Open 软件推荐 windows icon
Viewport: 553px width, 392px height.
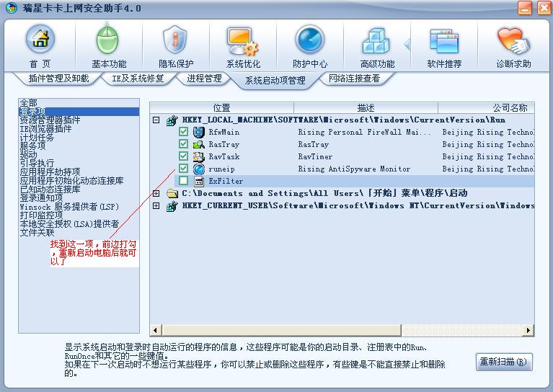[444, 41]
